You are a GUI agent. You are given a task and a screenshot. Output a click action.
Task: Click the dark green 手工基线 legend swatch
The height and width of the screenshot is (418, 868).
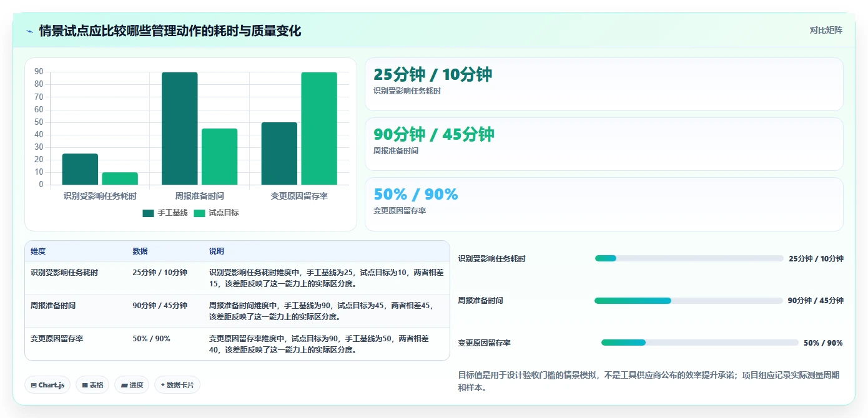pyautogui.click(x=148, y=213)
